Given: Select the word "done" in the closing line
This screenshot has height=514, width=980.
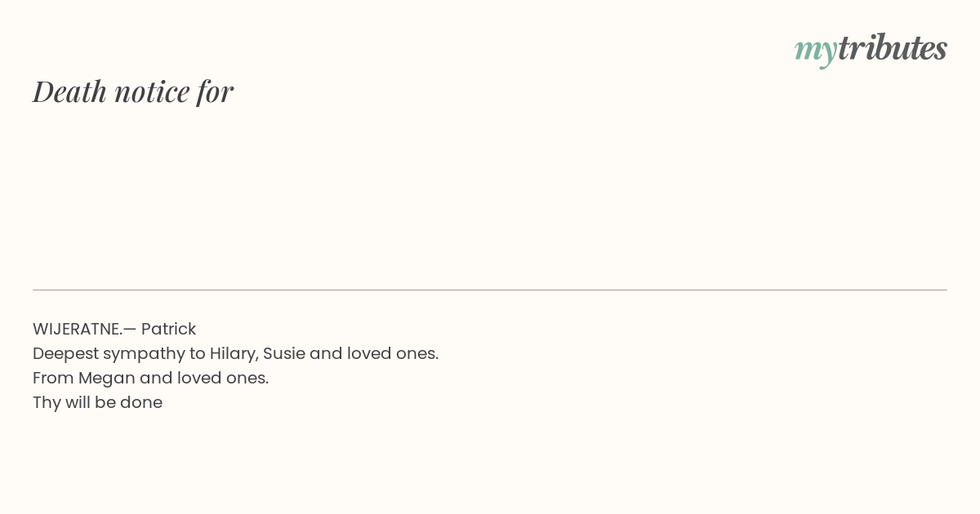Looking at the screenshot, I should tap(141, 402).
